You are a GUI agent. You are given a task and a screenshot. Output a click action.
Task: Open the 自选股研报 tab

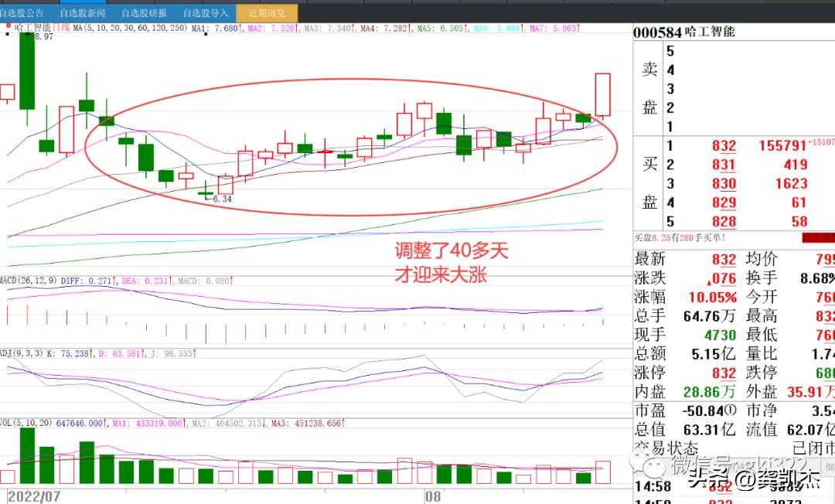(x=144, y=13)
